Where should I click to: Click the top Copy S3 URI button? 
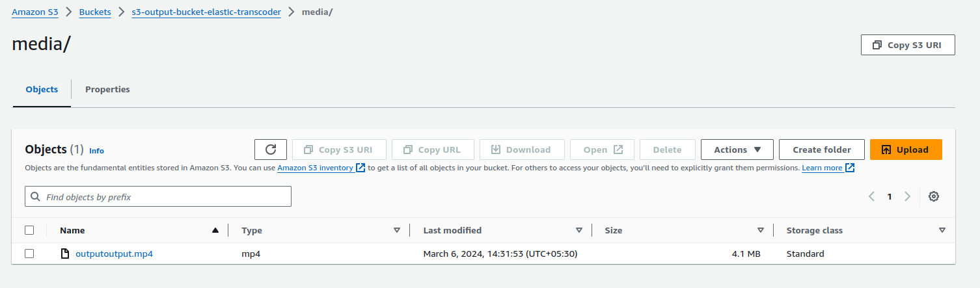(x=908, y=45)
